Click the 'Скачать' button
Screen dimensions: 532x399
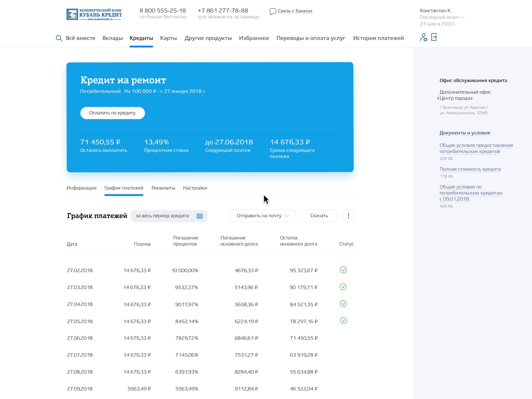319,216
